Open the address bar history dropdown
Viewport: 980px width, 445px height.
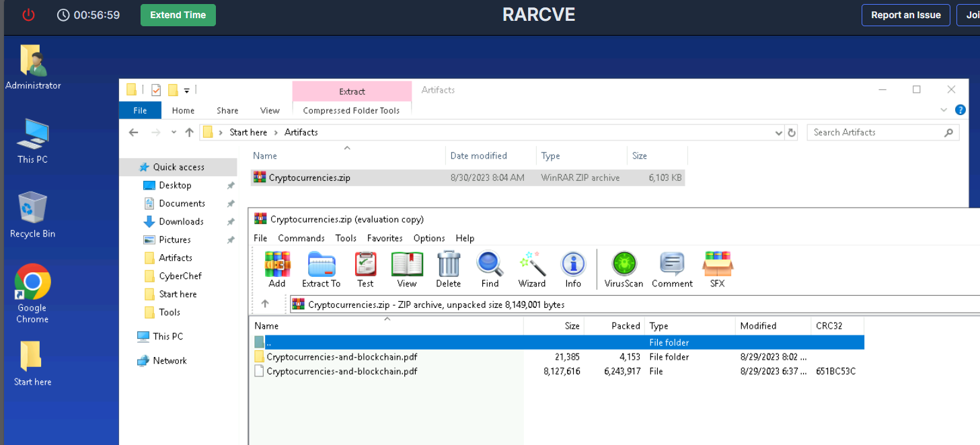coord(779,132)
